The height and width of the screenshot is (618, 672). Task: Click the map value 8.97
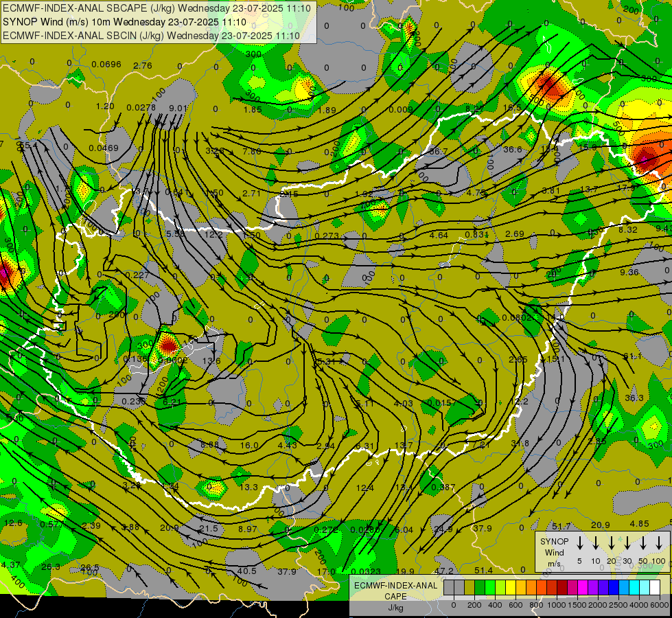pos(247,529)
